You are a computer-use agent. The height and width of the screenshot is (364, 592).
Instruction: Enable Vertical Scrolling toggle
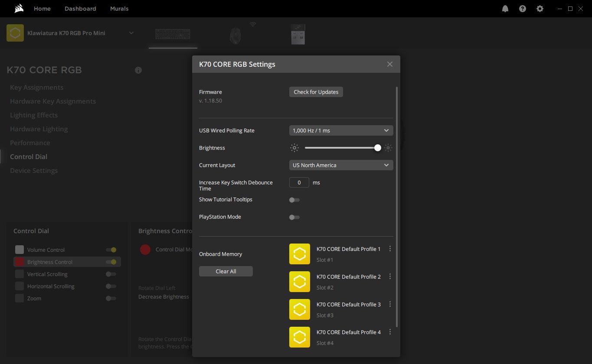(x=111, y=274)
